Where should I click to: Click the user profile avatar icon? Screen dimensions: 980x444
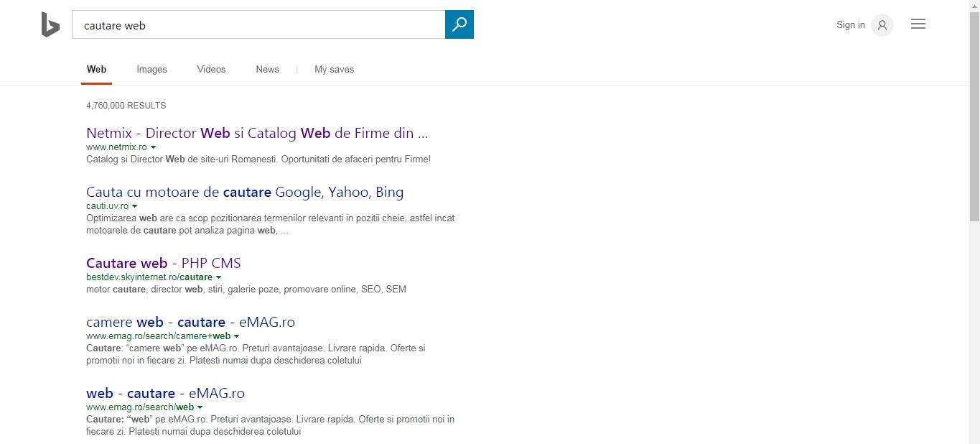pos(882,25)
